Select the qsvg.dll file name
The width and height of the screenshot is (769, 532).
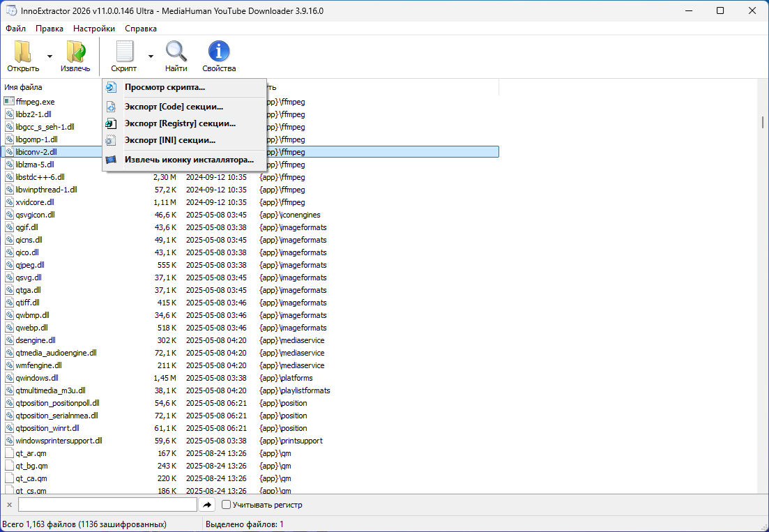point(29,278)
